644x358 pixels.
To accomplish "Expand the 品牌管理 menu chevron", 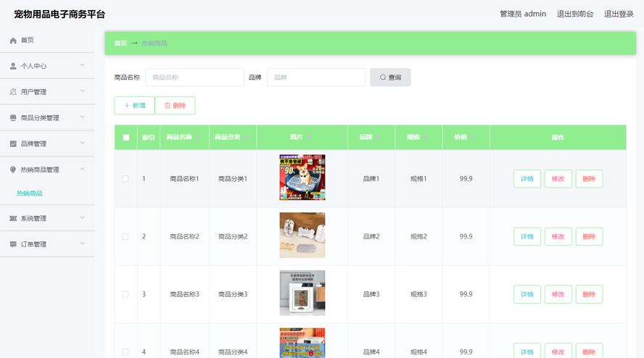I will tap(82, 143).
